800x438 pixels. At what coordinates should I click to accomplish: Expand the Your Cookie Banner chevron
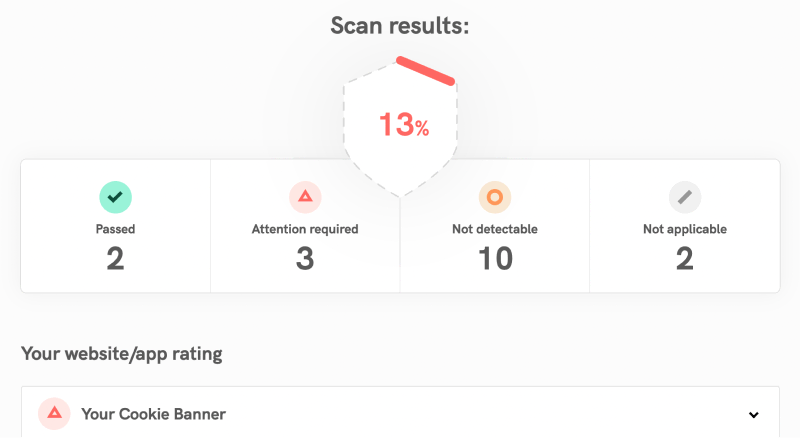[x=753, y=415]
